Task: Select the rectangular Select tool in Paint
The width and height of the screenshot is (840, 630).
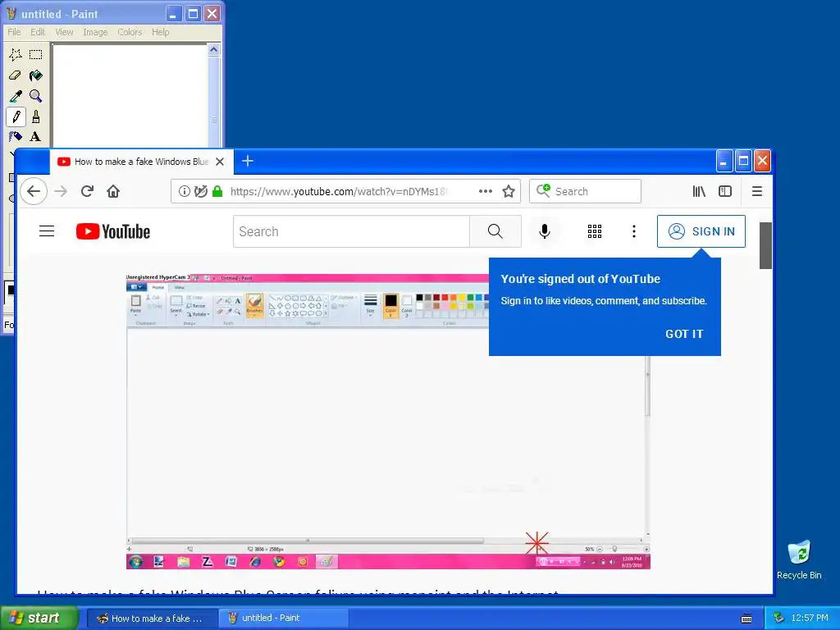Action: pyautogui.click(x=36, y=55)
